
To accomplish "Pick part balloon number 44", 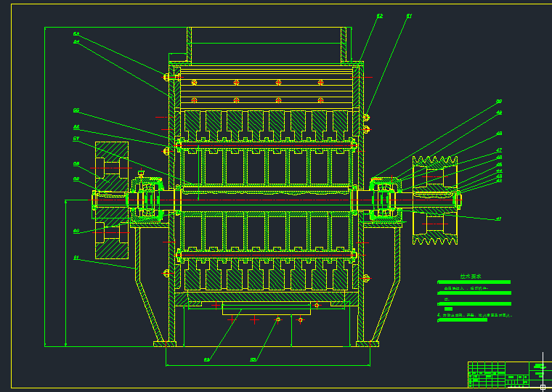I will coord(499,171).
